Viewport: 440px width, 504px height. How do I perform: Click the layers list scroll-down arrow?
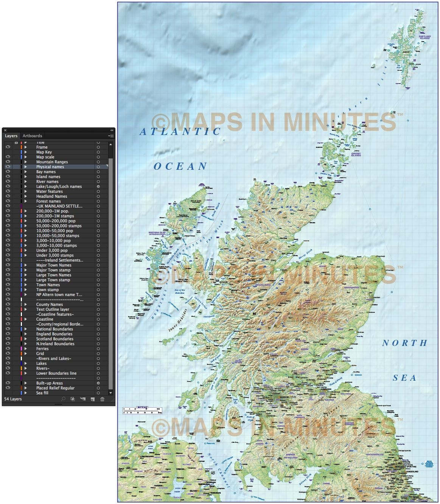110,393
